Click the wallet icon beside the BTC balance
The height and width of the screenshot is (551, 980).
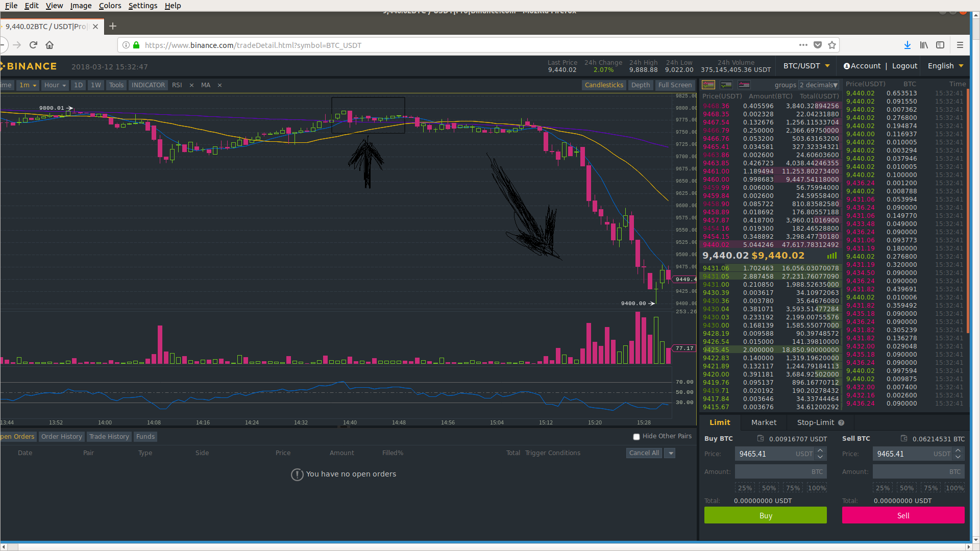pyautogui.click(x=904, y=438)
